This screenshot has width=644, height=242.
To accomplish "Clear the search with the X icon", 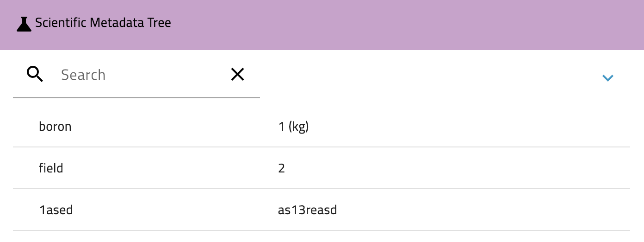I will click(x=237, y=74).
